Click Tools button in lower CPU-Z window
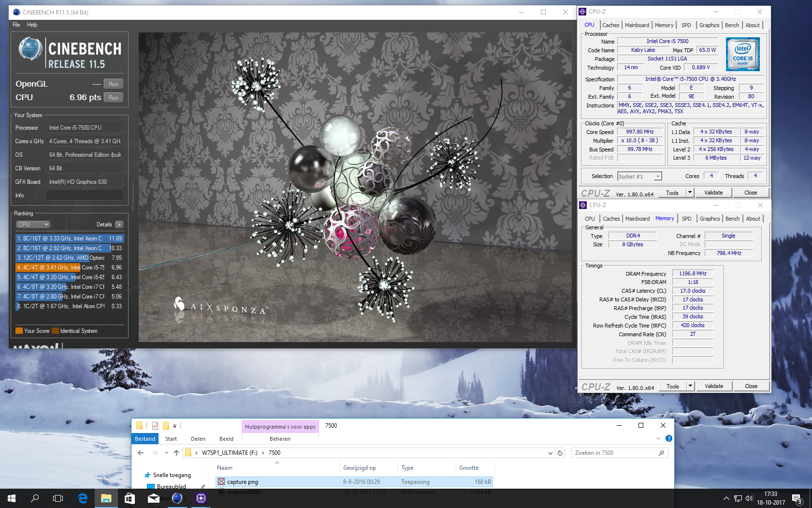 [673, 386]
